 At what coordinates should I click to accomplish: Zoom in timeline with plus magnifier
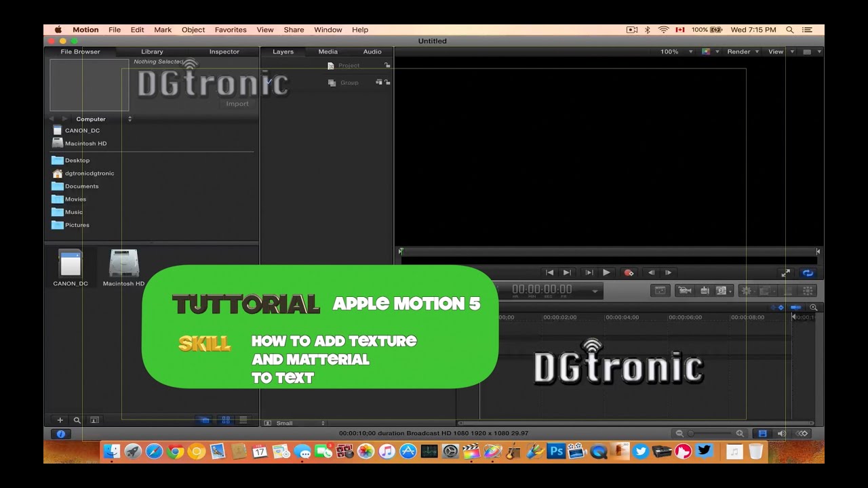pos(740,433)
